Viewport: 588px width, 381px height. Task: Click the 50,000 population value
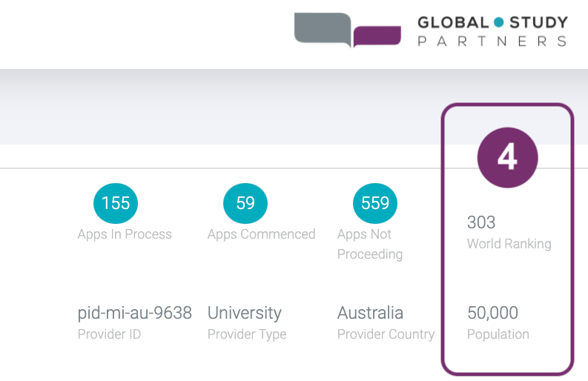[492, 312]
